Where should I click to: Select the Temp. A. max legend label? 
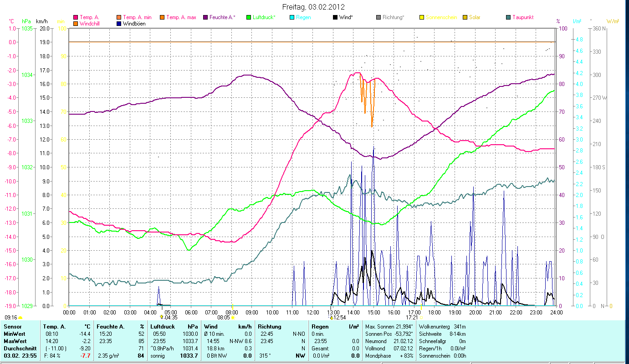point(181,18)
